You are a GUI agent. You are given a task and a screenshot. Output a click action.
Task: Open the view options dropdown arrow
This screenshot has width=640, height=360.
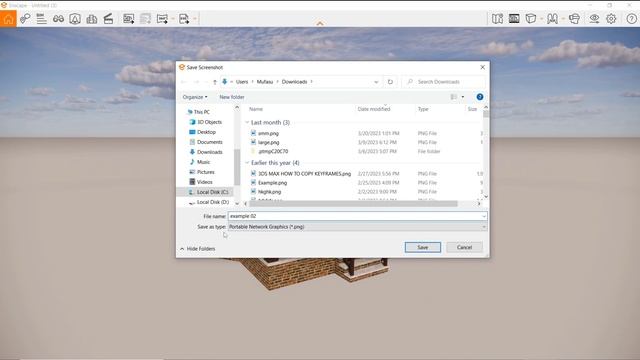pyautogui.click(x=462, y=97)
